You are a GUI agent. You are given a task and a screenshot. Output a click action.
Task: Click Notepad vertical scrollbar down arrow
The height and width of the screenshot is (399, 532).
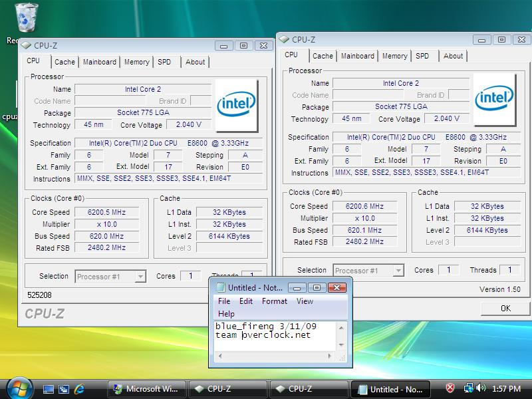[341, 345]
